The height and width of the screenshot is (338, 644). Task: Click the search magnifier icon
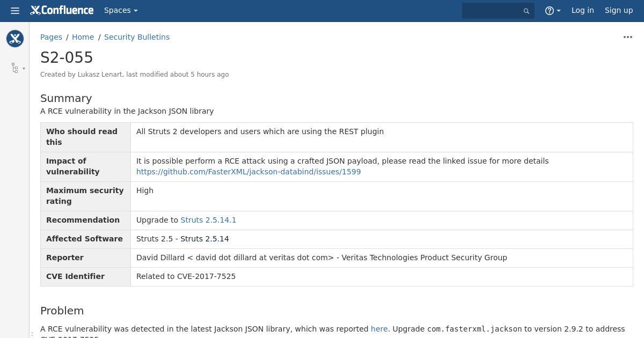pyautogui.click(x=526, y=11)
